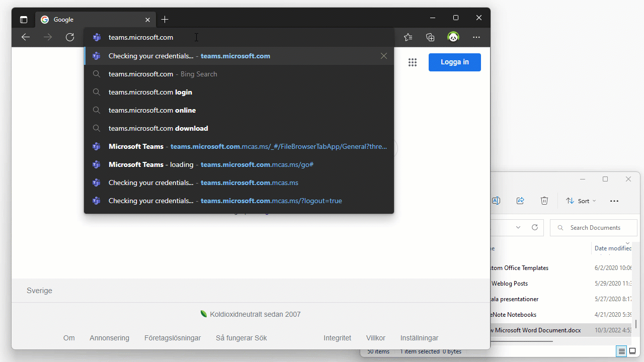The height and width of the screenshot is (362, 644).
Task: Expand the address bar history chevron
Action: (518, 228)
